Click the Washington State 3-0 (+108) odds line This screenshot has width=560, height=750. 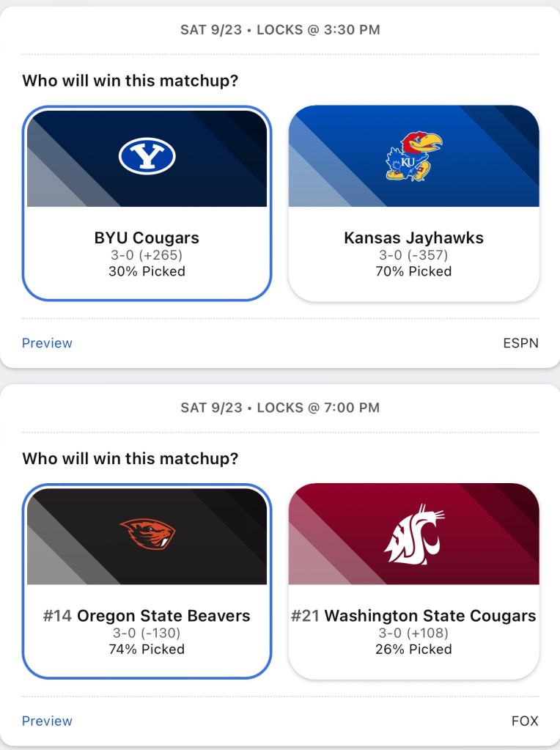click(413, 633)
